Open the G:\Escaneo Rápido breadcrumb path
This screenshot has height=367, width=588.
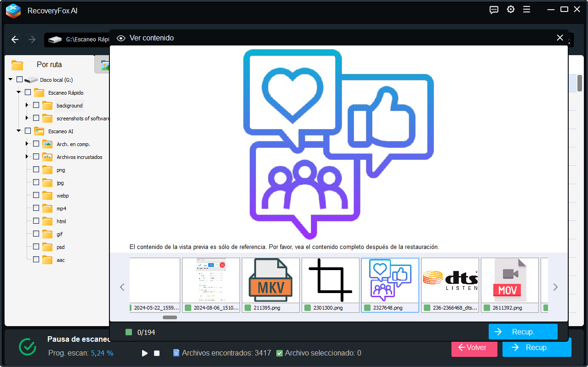point(80,40)
